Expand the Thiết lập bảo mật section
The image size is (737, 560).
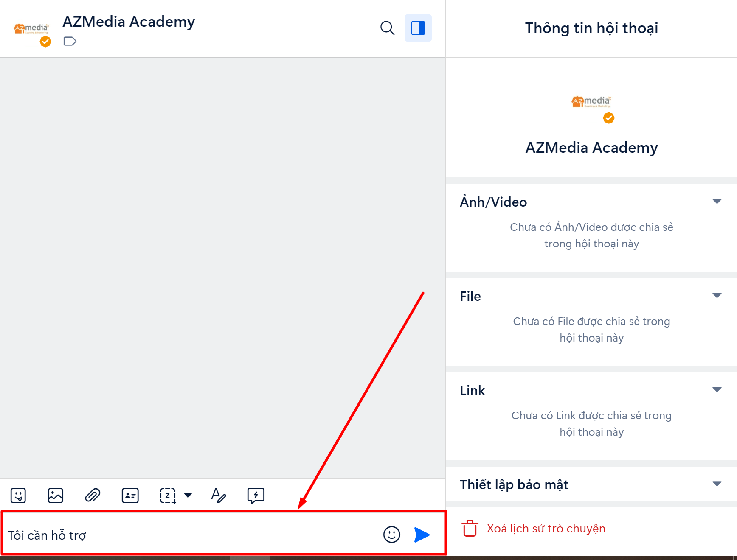(717, 484)
